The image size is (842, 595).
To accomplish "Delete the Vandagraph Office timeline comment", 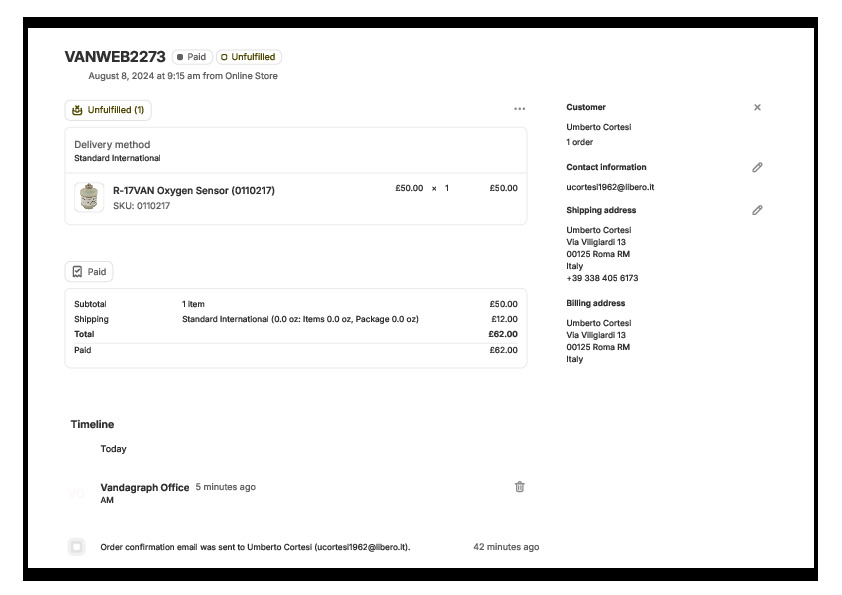I will click(519, 487).
